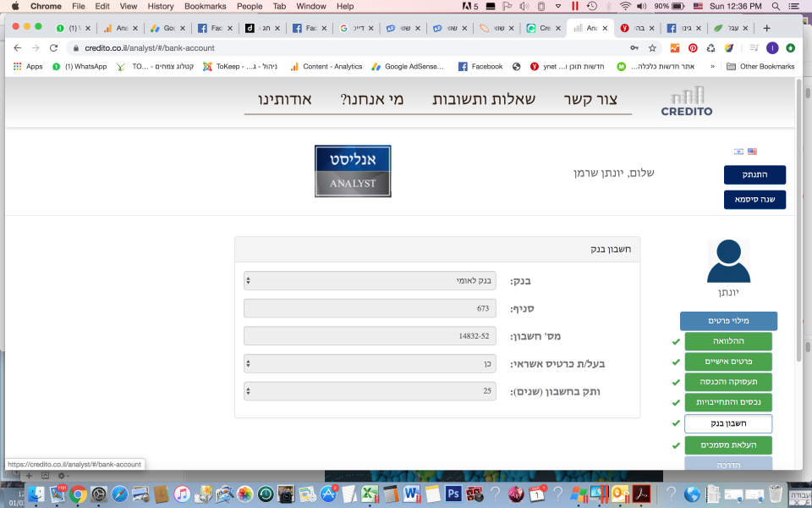Switch language using the US flag icon
This screenshot has width=812, height=508.
pyautogui.click(x=752, y=152)
